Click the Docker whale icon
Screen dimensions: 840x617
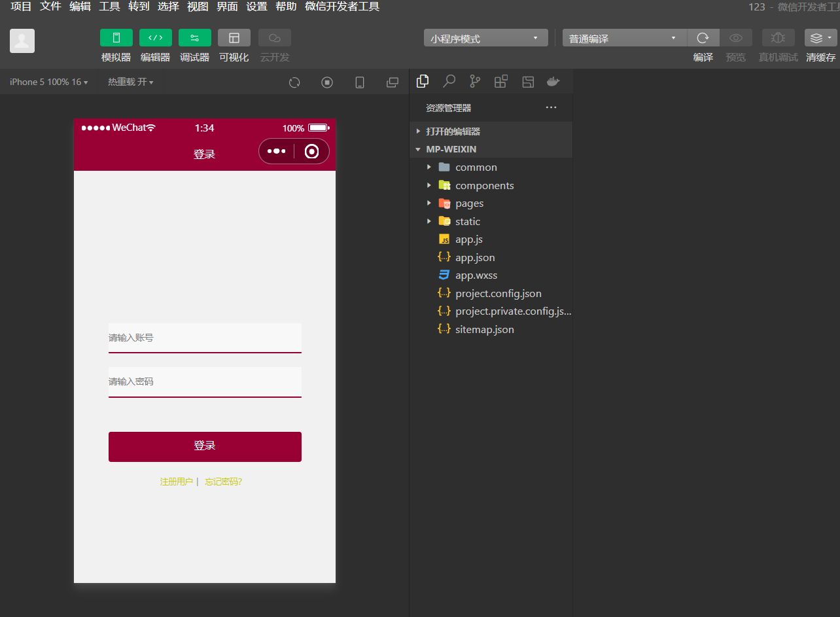(553, 81)
